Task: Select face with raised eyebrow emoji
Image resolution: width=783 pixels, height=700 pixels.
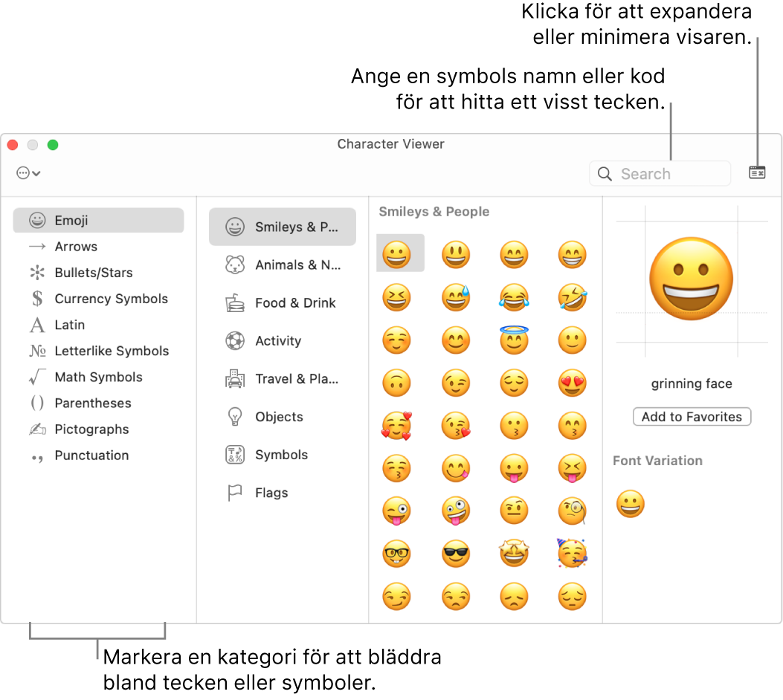Action: pyautogui.click(x=514, y=511)
